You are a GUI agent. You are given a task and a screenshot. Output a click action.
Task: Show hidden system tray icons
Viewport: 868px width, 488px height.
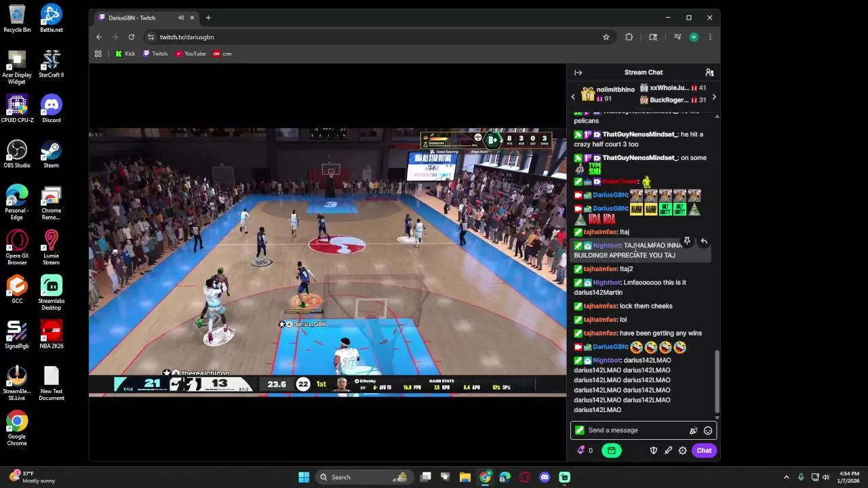pos(787,477)
